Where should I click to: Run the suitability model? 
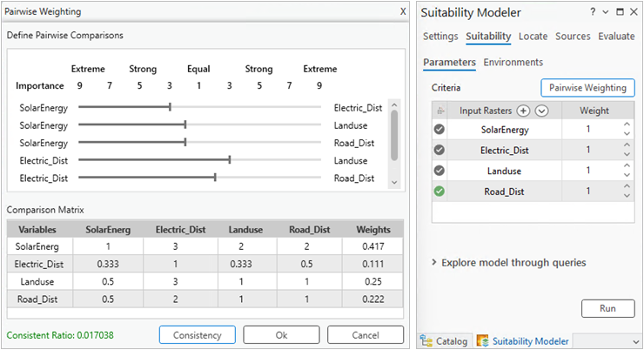point(607,308)
